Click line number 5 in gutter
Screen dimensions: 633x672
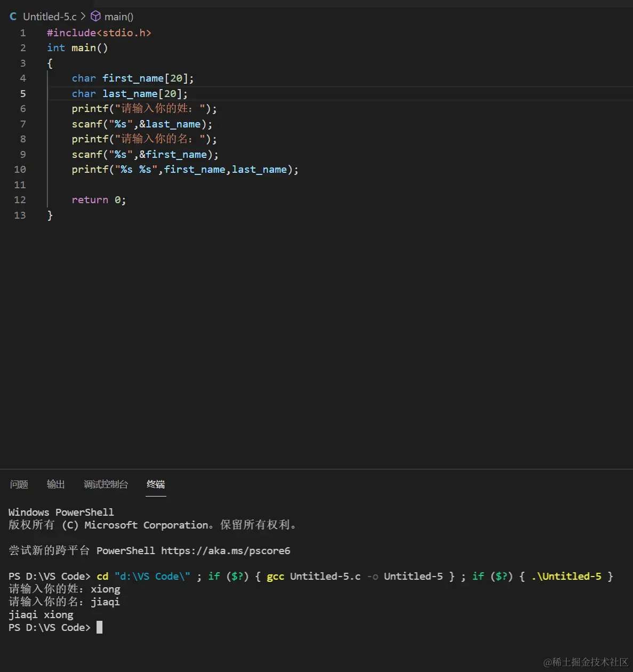[x=23, y=94]
